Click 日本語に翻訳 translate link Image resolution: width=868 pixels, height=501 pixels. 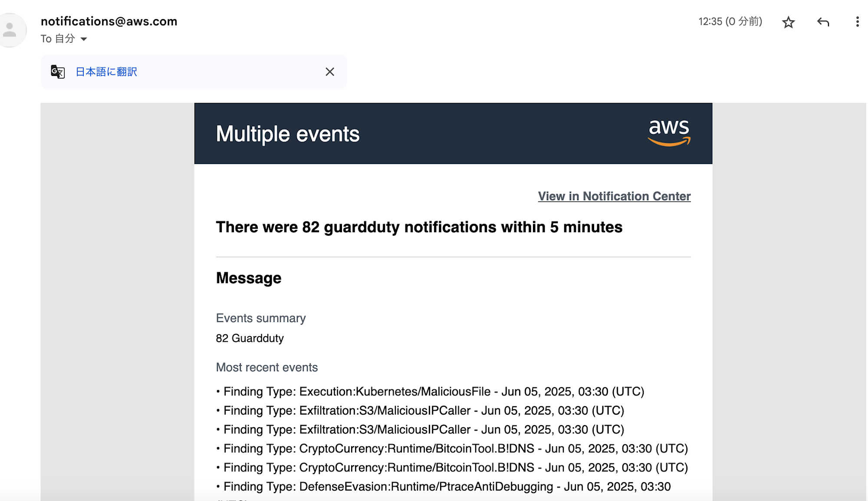click(x=106, y=72)
